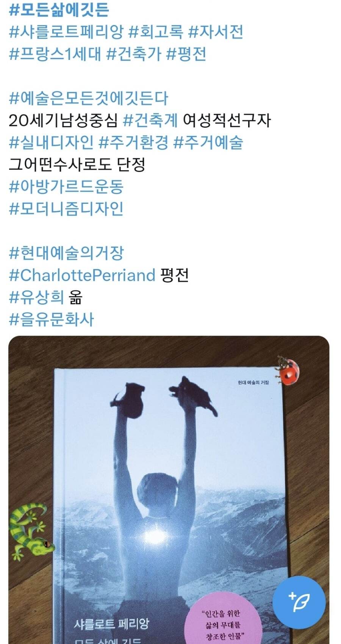Screen dimensions: 341x644
Task: Open hashtag #샤를로트페리앙
Action: point(66,32)
